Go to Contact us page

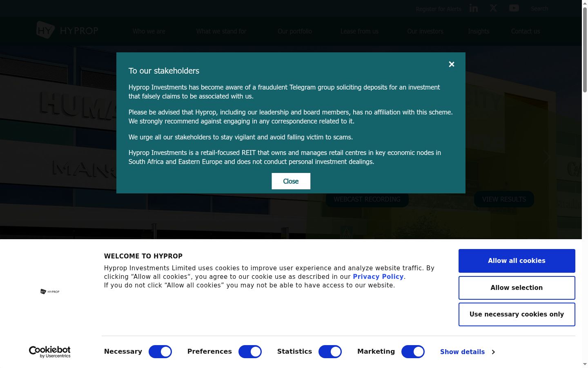(526, 31)
